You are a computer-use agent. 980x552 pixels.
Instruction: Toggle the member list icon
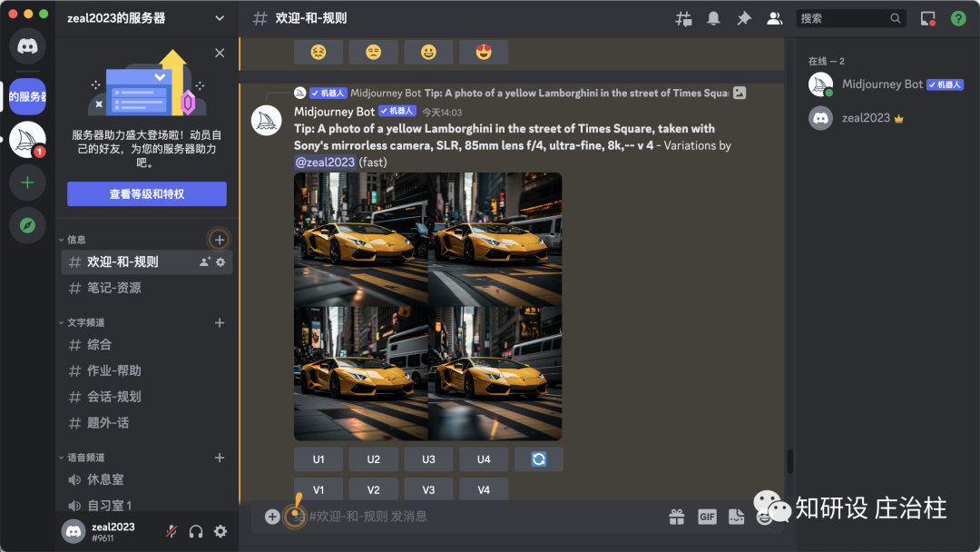click(x=774, y=19)
